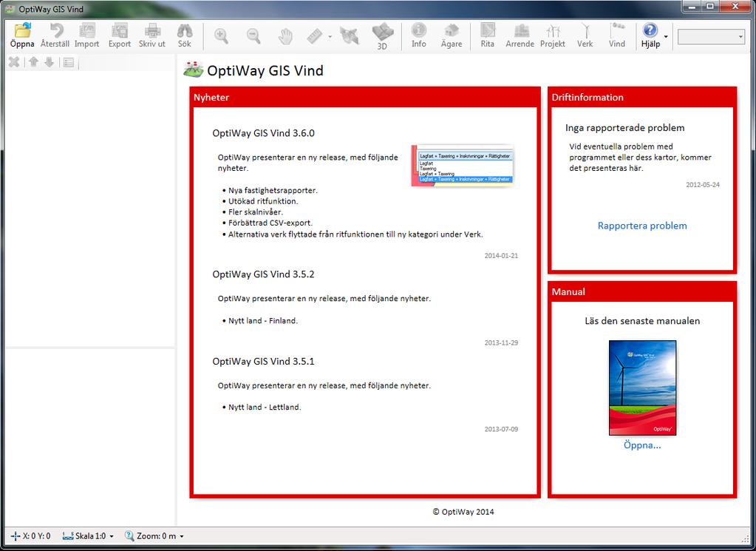The width and height of the screenshot is (756, 551).
Task: Select the pan hand tool
Action: coord(285,36)
